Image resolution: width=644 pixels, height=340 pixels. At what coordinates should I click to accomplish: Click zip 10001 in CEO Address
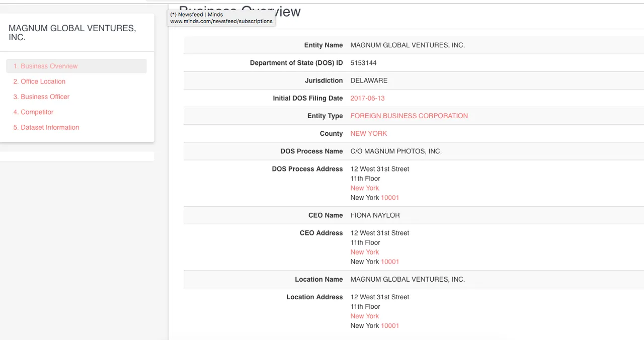coord(390,262)
